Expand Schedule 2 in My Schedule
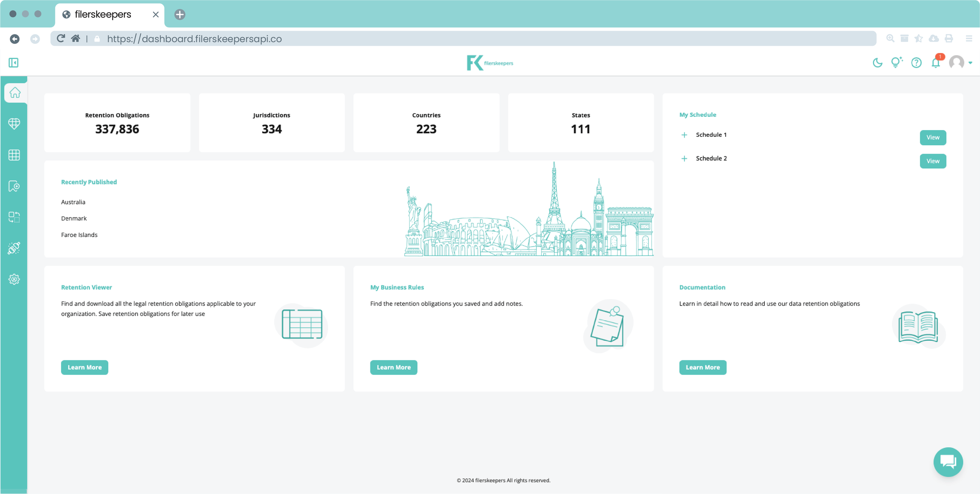Screen dimensions: 980x494 (x=684, y=158)
